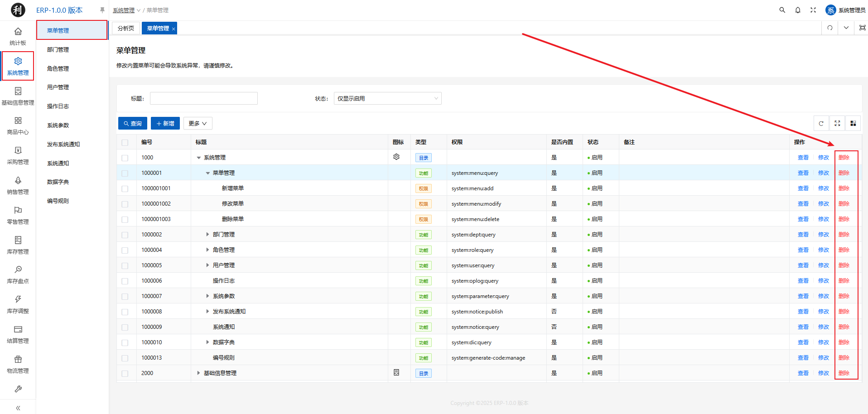This screenshot has width=868, height=414.
Task: Click the pin icon next to ERP title
Action: point(102,10)
